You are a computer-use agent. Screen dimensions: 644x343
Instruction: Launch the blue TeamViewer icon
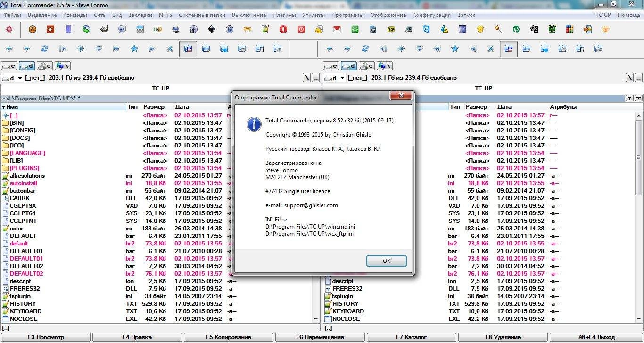pos(427,29)
